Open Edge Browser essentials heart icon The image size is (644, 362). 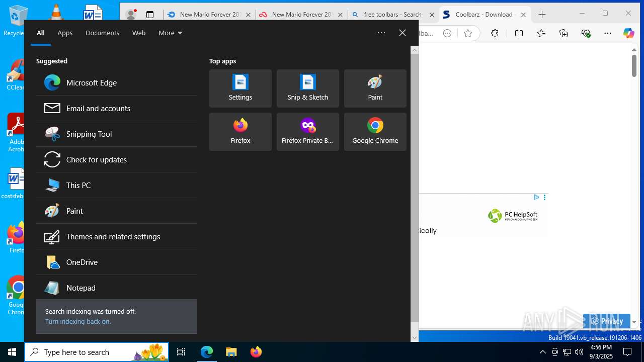(x=586, y=33)
